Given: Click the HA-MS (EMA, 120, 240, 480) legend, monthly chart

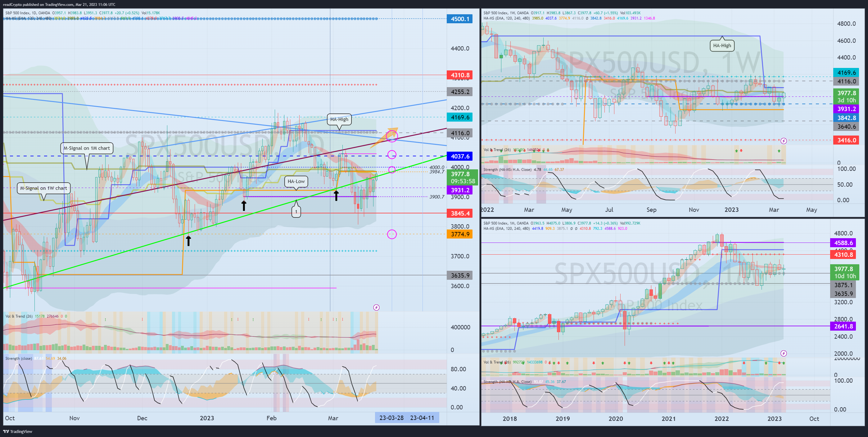Looking at the screenshot, I should (x=507, y=229).
